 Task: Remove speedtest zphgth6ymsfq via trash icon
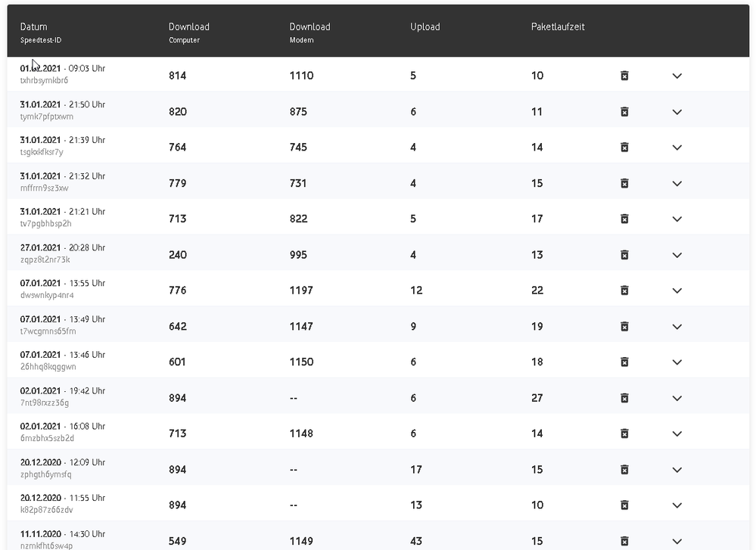point(624,470)
